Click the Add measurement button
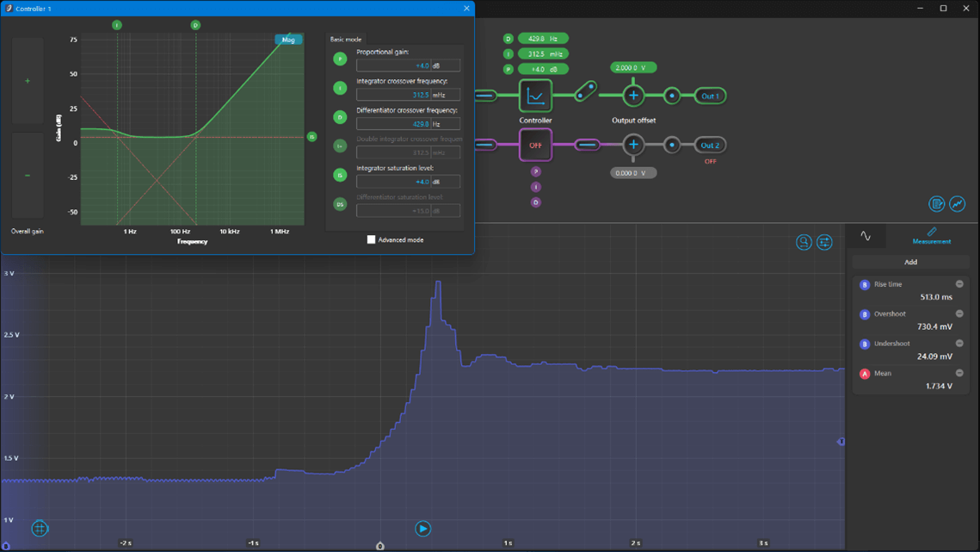The width and height of the screenshot is (980, 552). pyautogui.click(x=910, y=262)
